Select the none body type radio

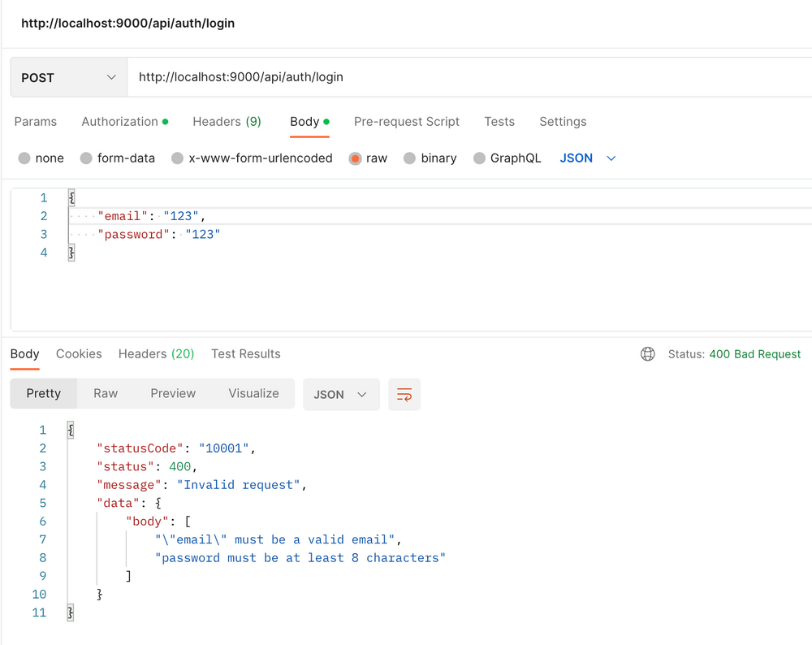point(24,158)
